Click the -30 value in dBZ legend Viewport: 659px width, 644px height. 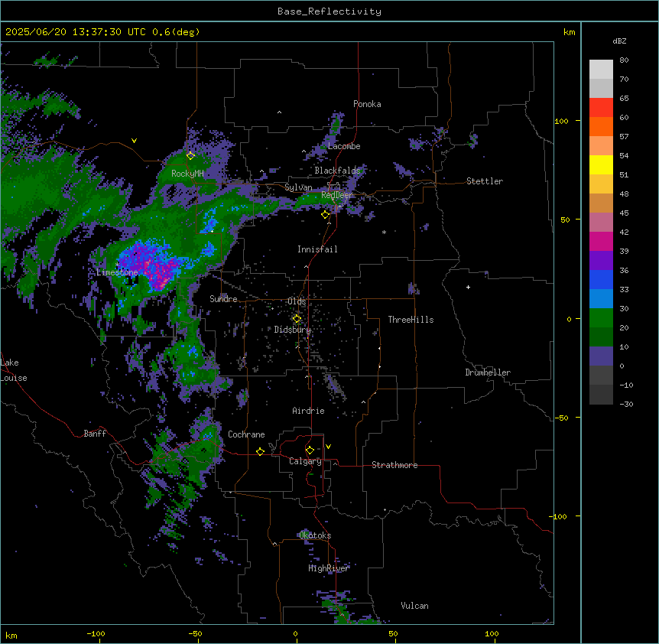coord(626,405)
